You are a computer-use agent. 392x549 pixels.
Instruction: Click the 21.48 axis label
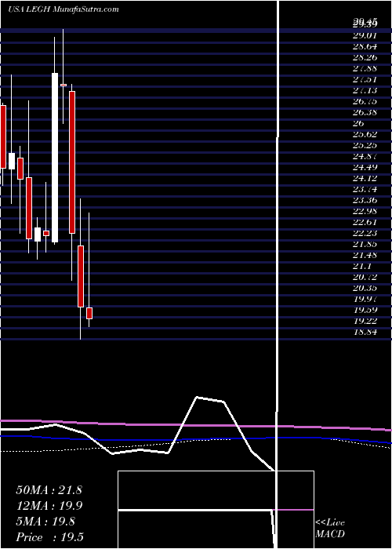tap(365, 255)
